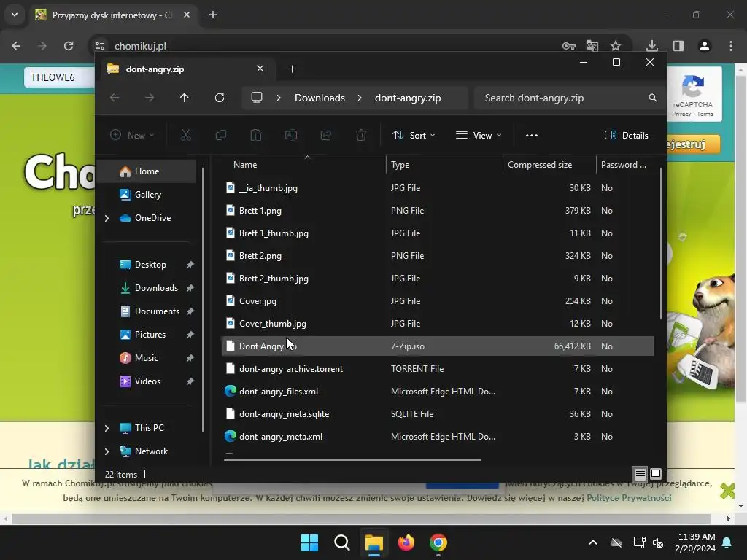Click chevron after Downloads in breadcrumb

(360, 98)
